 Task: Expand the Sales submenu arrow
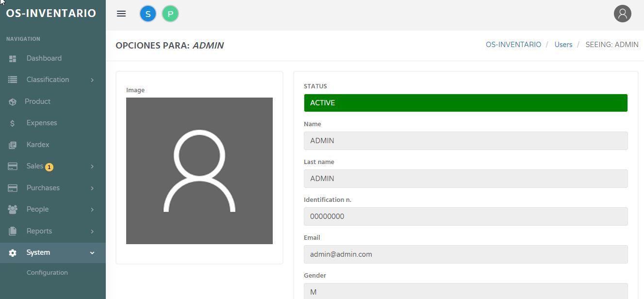[92, 166]
